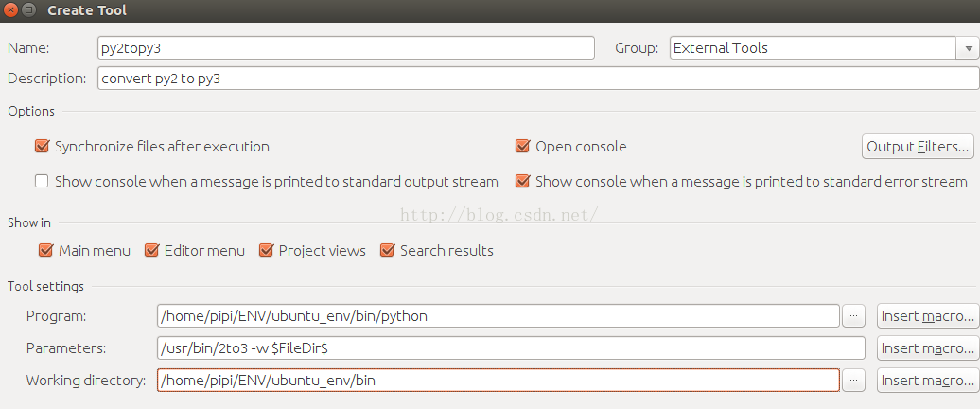This screenshot has height=409, width=980.
Task: Click the browse button beside the Program field
Action: (x=853, y=316)
